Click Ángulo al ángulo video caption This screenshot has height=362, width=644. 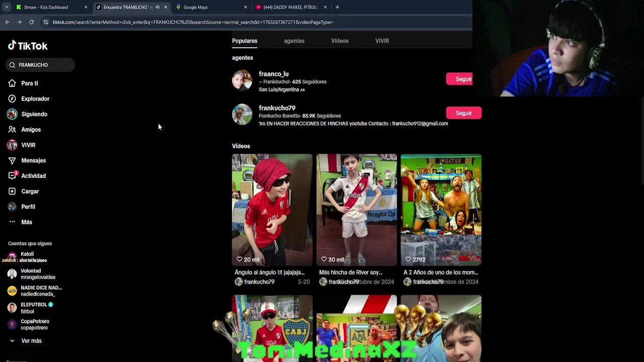(x=270, y=273)
